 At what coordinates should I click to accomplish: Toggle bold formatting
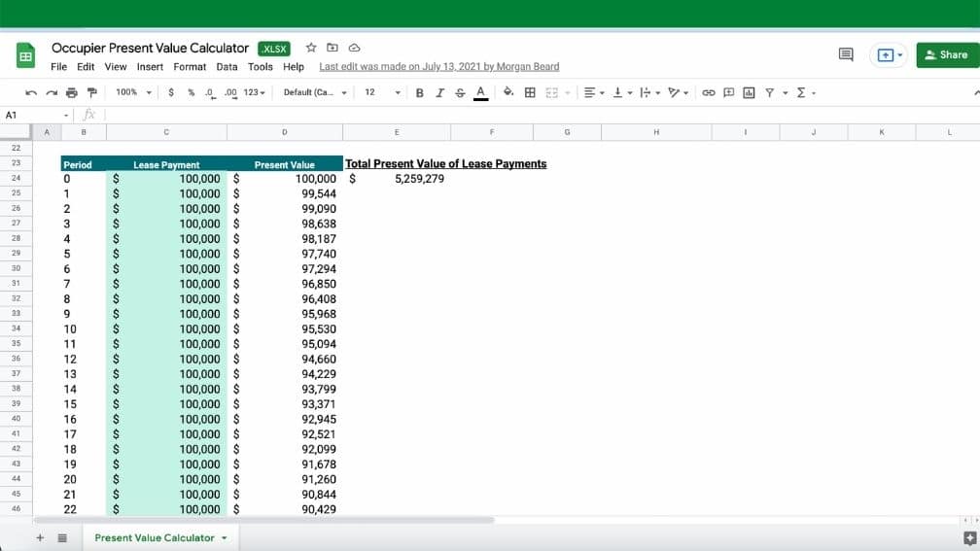(x=419, y=93)
